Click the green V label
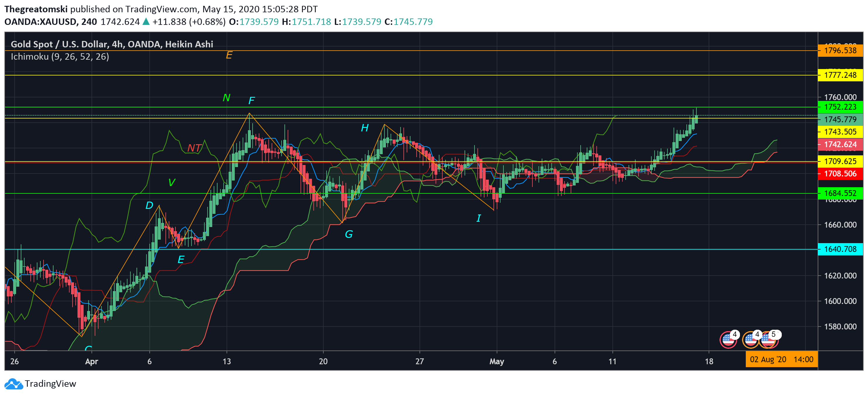 tap(172, 183)
